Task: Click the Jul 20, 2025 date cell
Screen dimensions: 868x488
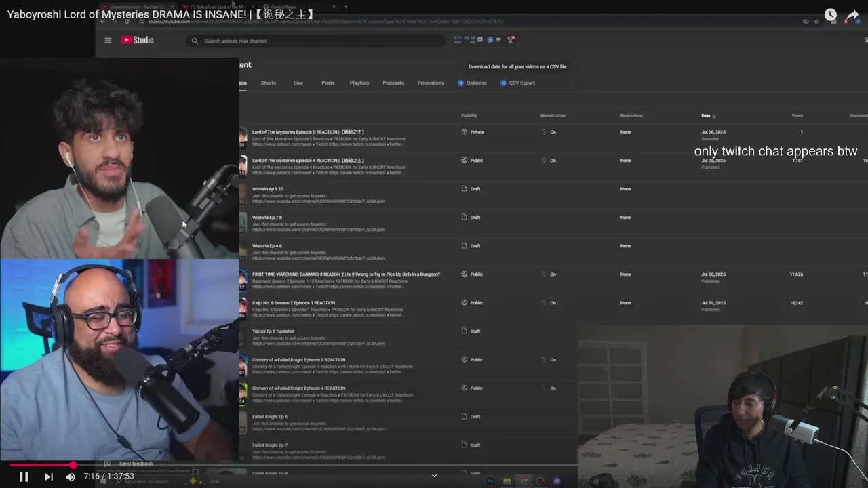Action: [x=713, y=274]
